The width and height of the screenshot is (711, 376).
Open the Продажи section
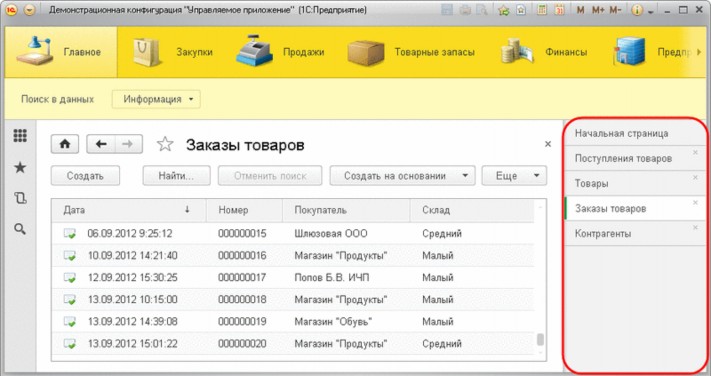pyautogui.click(x=280, y=52)
